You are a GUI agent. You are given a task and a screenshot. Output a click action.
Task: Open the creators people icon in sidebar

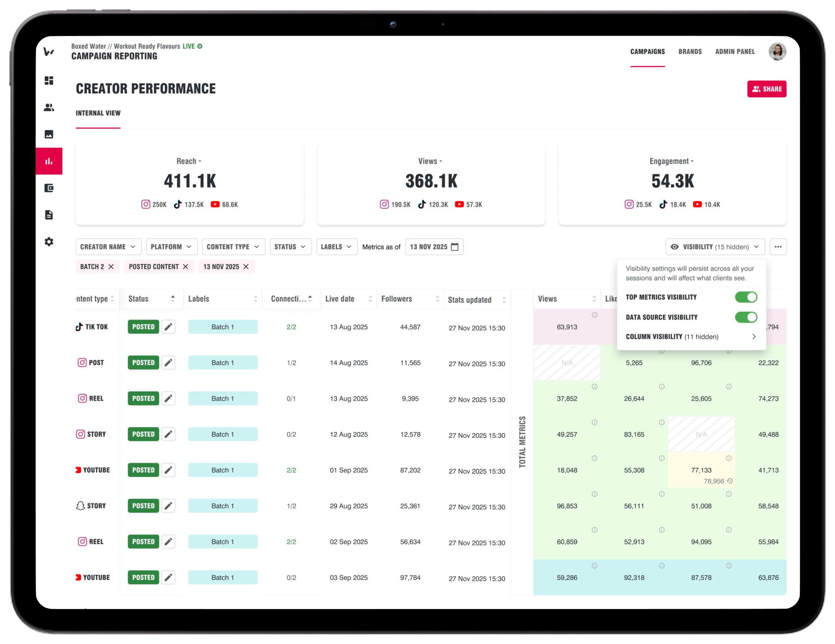click(49, 107)
